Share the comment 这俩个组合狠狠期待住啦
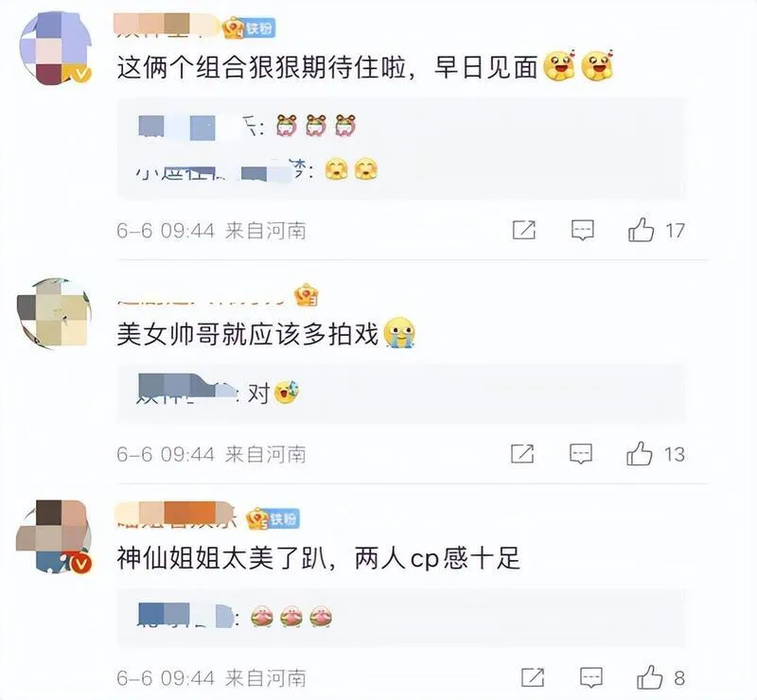The width and height of the screenshot is (757, 700). pos(524,230)
